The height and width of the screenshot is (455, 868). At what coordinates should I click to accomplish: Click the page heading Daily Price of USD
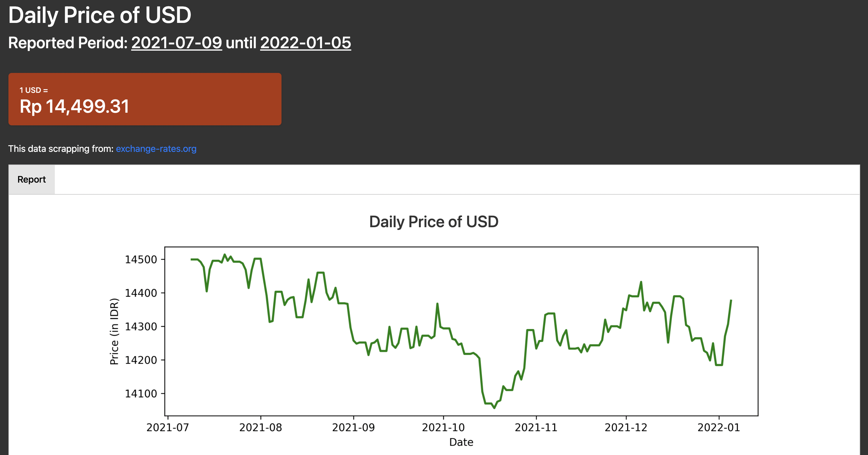tap(100, 15)
